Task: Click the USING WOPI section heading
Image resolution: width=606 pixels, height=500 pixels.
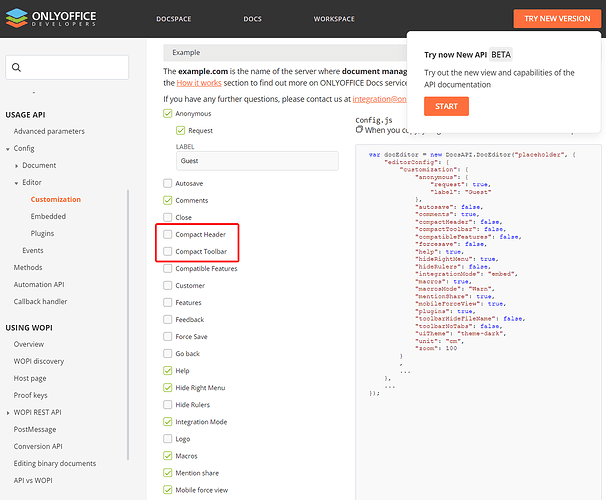Action: pos(29,328)
